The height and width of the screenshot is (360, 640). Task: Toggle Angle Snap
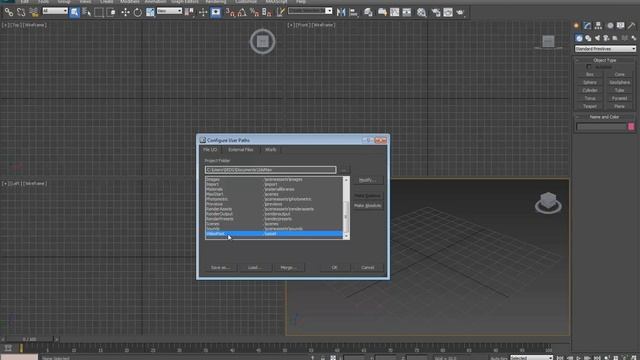242,12
